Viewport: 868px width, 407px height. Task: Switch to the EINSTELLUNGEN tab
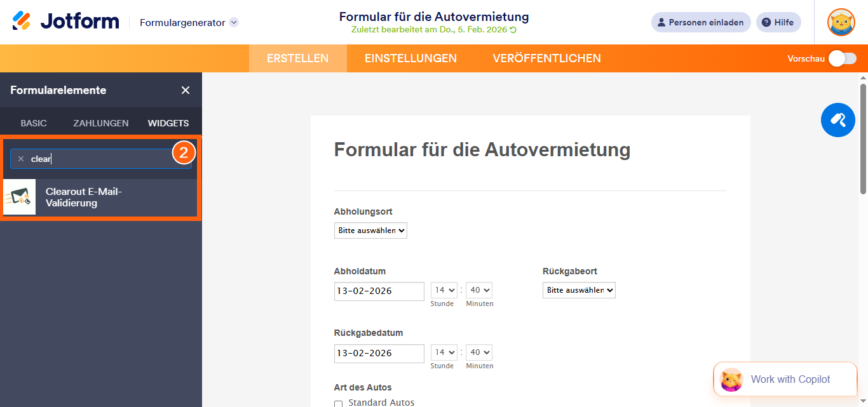(x=410, y=58)
